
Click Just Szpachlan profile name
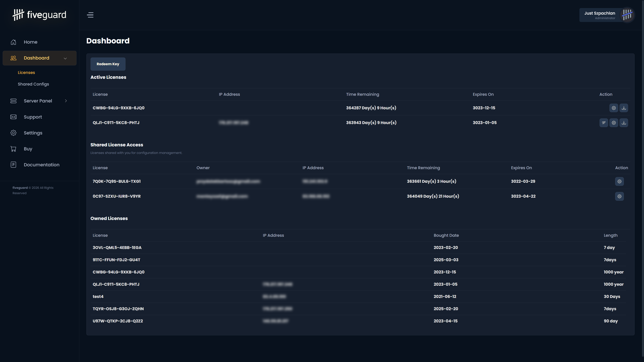click(600, 13)
